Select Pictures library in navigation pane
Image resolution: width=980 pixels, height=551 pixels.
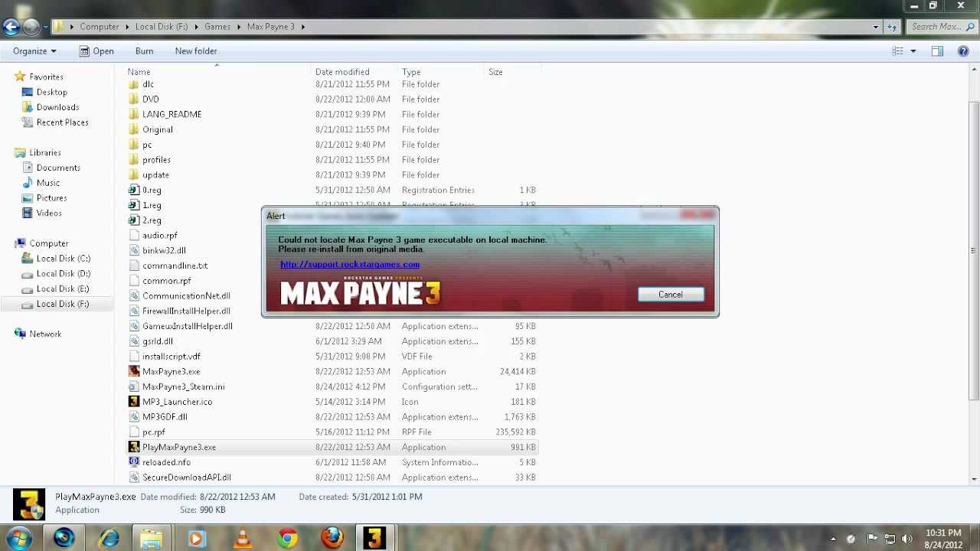pos(51,198)
